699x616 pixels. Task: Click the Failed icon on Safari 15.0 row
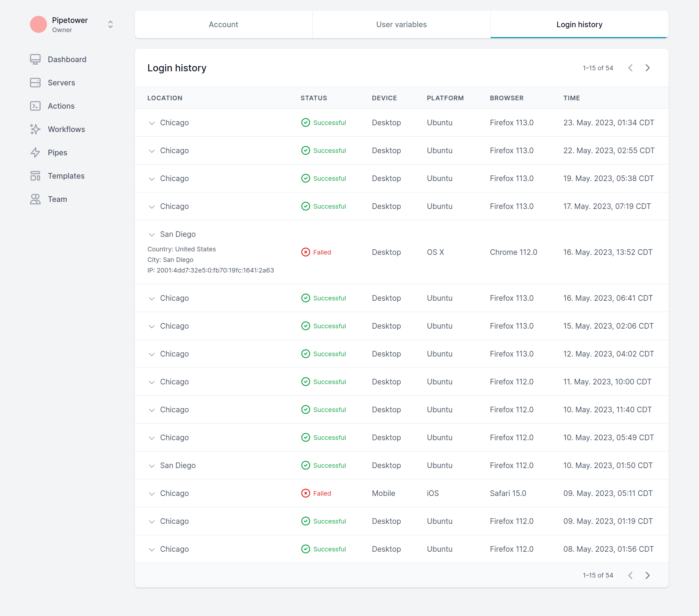coord(306,493)
